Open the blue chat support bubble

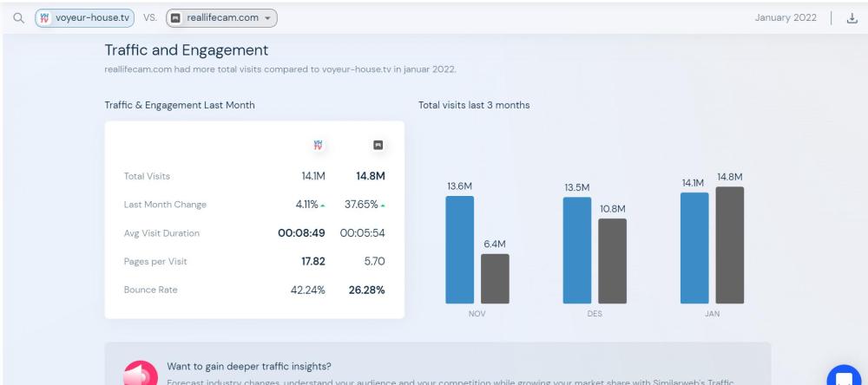click(x=843, y=375)
